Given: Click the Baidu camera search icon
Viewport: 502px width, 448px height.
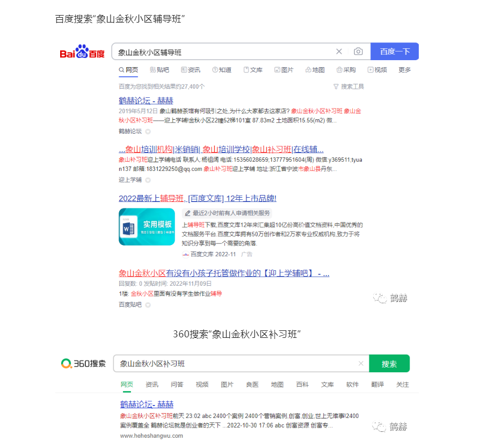Looking at the screenshot, I should (x=358, y=51).
